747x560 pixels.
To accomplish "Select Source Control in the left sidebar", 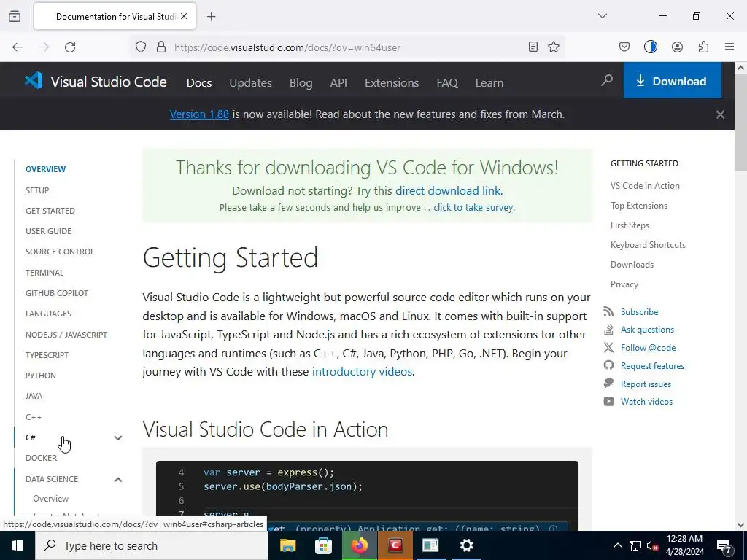I will tap(60, 252).
